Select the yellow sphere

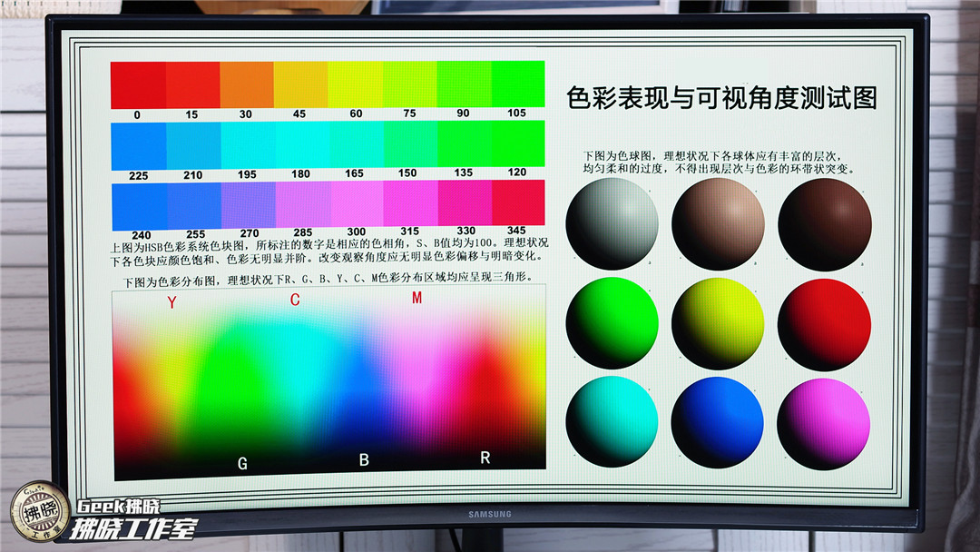coord(718,324)
